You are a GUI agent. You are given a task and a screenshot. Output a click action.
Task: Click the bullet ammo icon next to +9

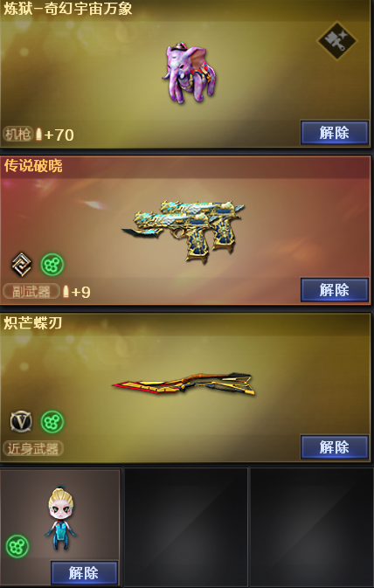coord(66,291)
